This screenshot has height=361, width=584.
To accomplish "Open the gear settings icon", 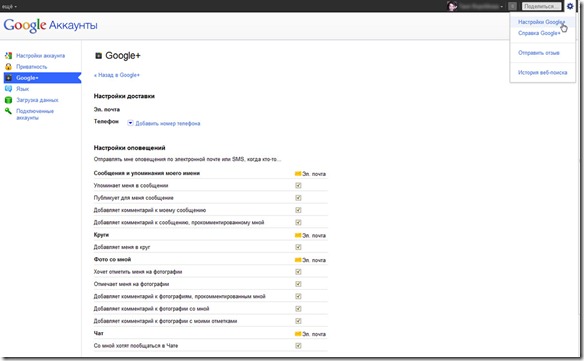I will click(570, 6).
